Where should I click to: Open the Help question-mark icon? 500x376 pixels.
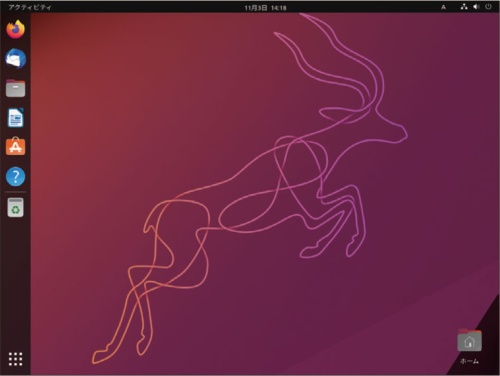tap(15, 176)
